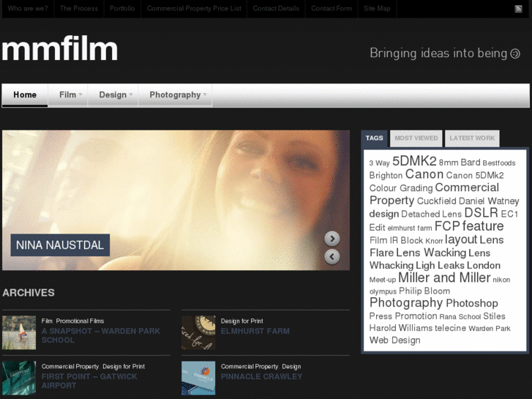Viewport: 532px width, 399px height.
Task: Open Portfolio in top bar
Action: tap(122, 9)
